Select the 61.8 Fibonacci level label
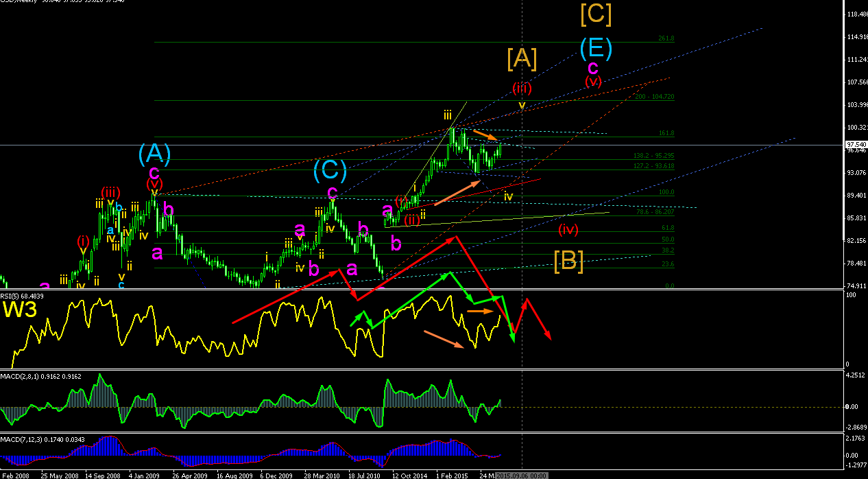This screenshot has width=868, height=479. point(668,228)
